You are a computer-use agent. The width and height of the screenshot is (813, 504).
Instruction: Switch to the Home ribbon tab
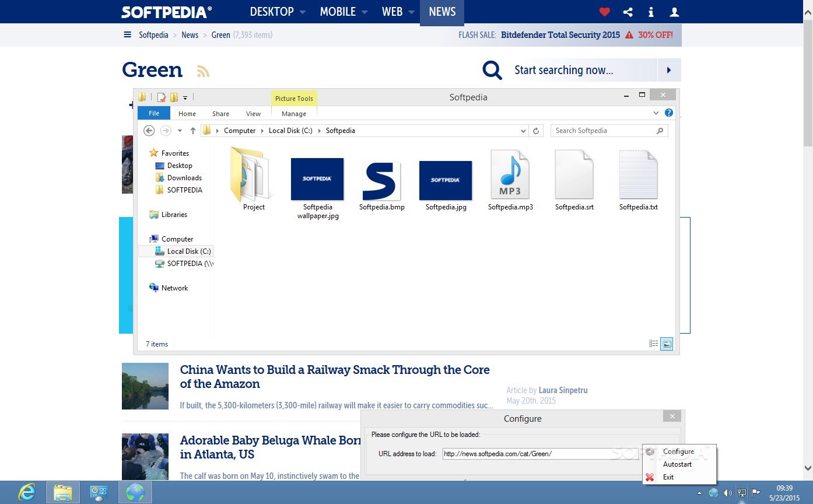(187, 114)
